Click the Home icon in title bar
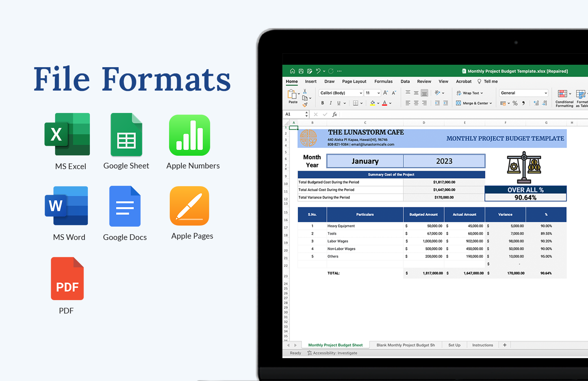588x381 pixels. [292, 71]
